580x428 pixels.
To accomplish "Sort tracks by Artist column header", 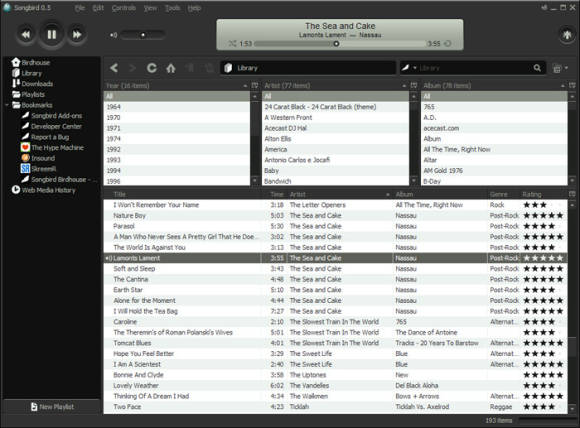I will tap(340, 194).
